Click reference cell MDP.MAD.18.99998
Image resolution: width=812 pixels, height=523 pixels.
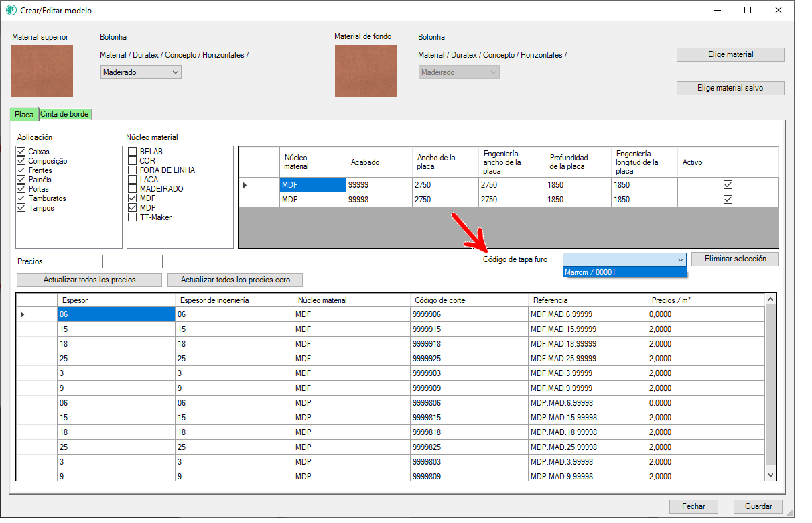point(588,432)
